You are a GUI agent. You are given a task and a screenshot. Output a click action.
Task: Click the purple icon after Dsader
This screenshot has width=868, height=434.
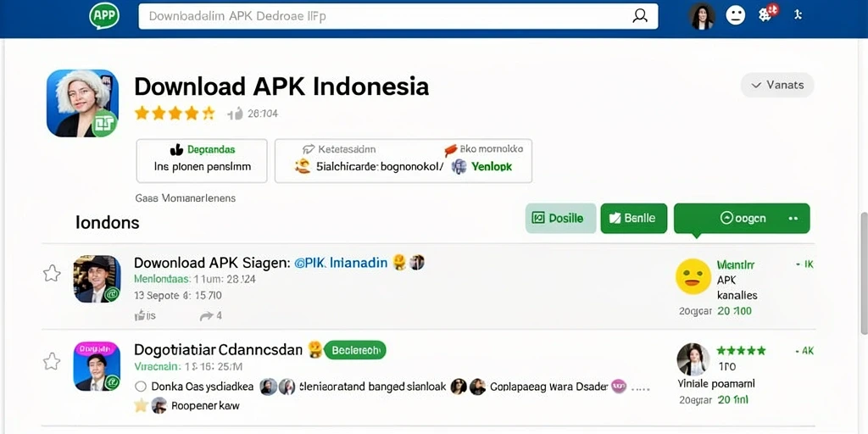coord(618,386)
